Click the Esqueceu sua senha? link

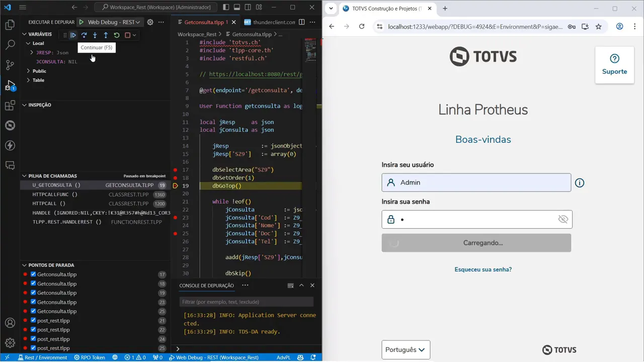point(482,269)
